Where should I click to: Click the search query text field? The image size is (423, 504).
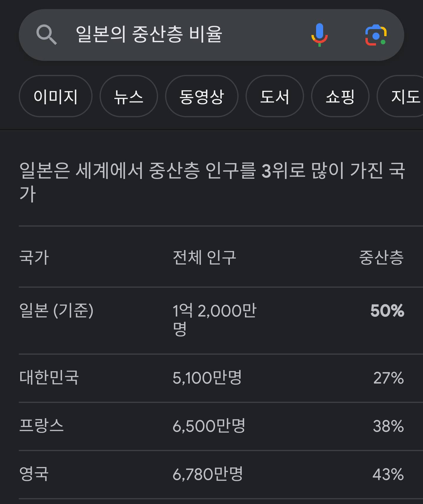pyautogui.click(x=176, y=35)
